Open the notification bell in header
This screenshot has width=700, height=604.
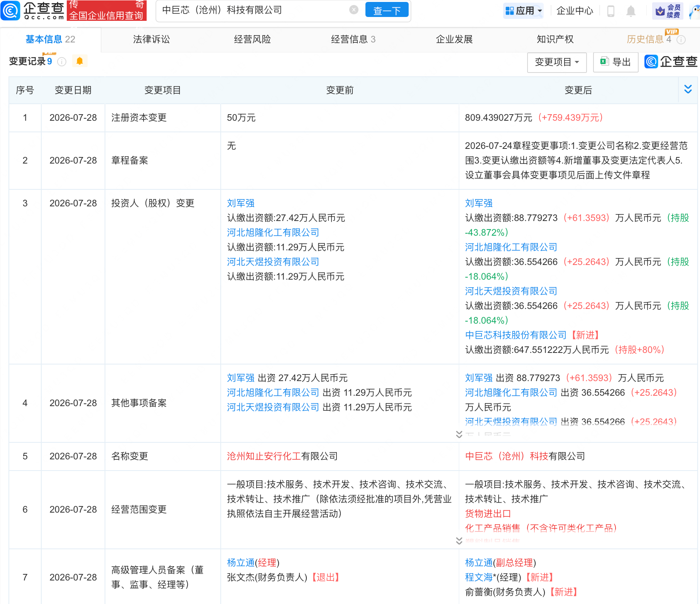pos(631,11)
